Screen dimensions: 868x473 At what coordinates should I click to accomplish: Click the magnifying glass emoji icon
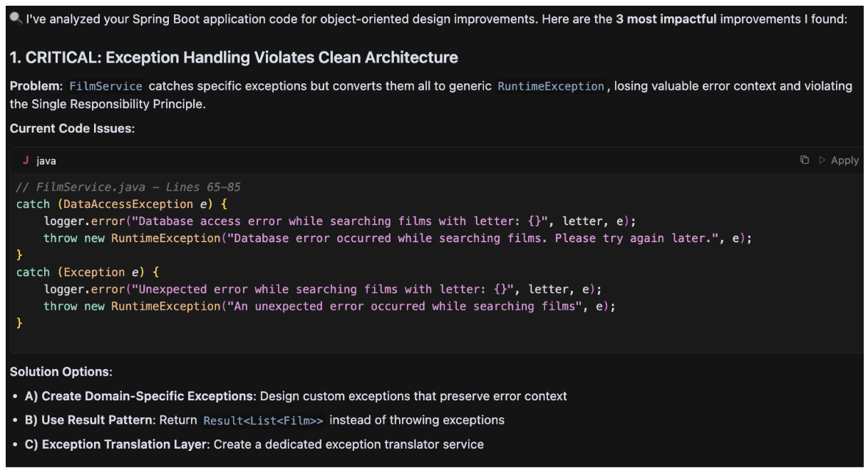16,18
